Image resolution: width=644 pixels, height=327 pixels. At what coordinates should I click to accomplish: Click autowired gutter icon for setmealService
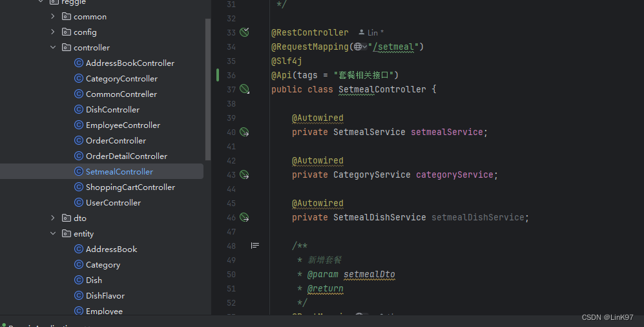pos(244,132)
